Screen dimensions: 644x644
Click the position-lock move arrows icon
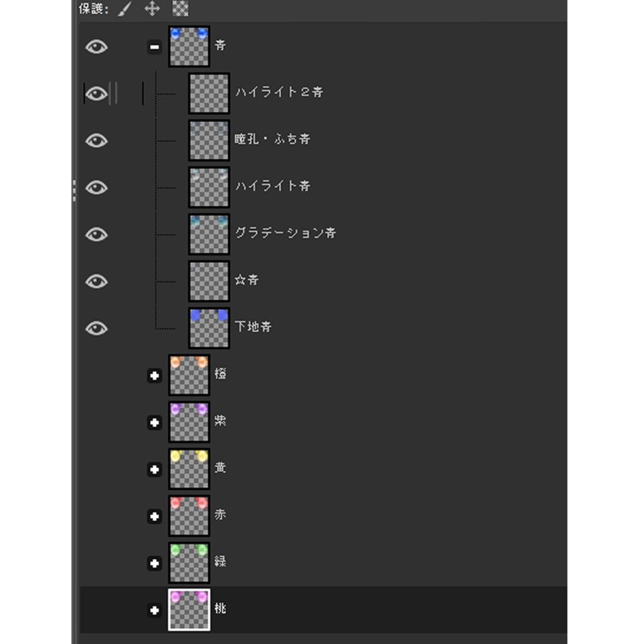tap(152, 9)
